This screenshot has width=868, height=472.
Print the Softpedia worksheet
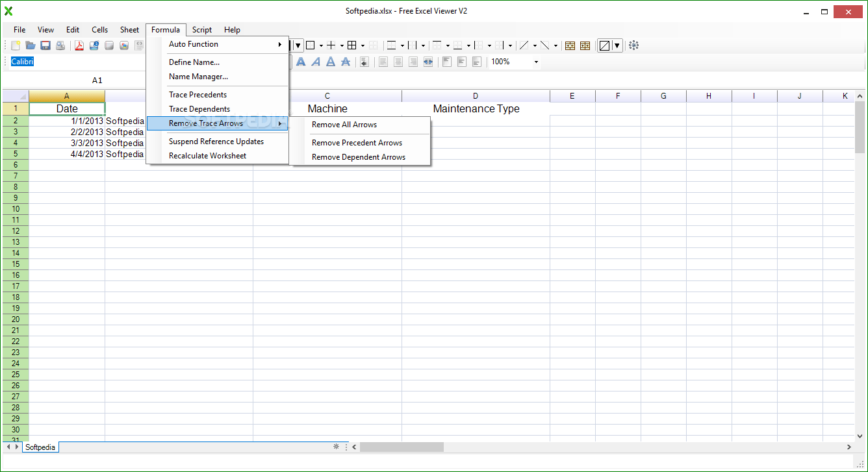point(61,45)
